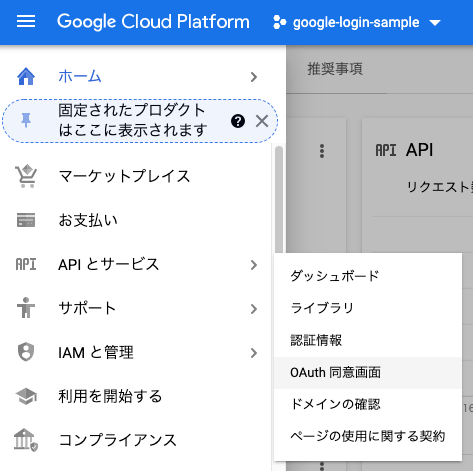Screen dimensions: 473x471
Task: Click the API icon in sidebar
Action: [x=26, y=265]
